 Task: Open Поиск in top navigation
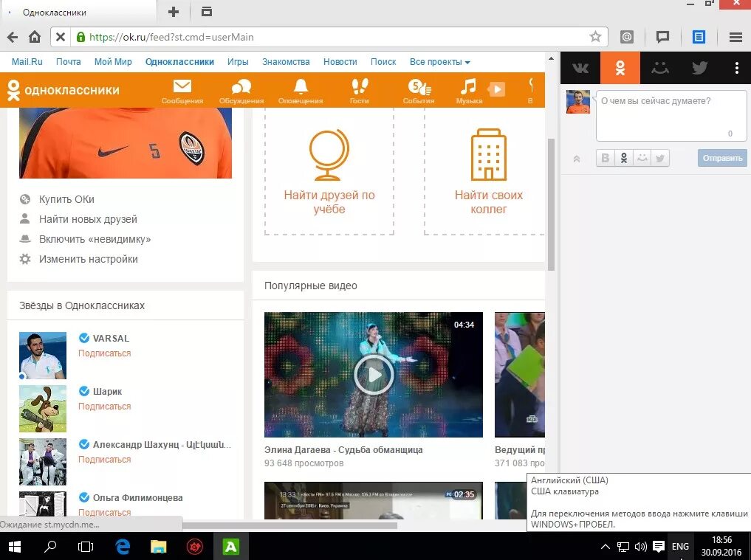point(383,62)
